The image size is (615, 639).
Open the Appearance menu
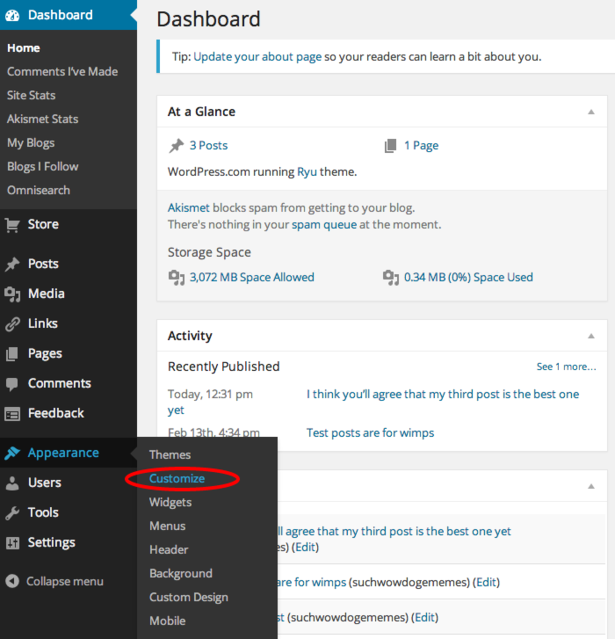click(63, 453)
